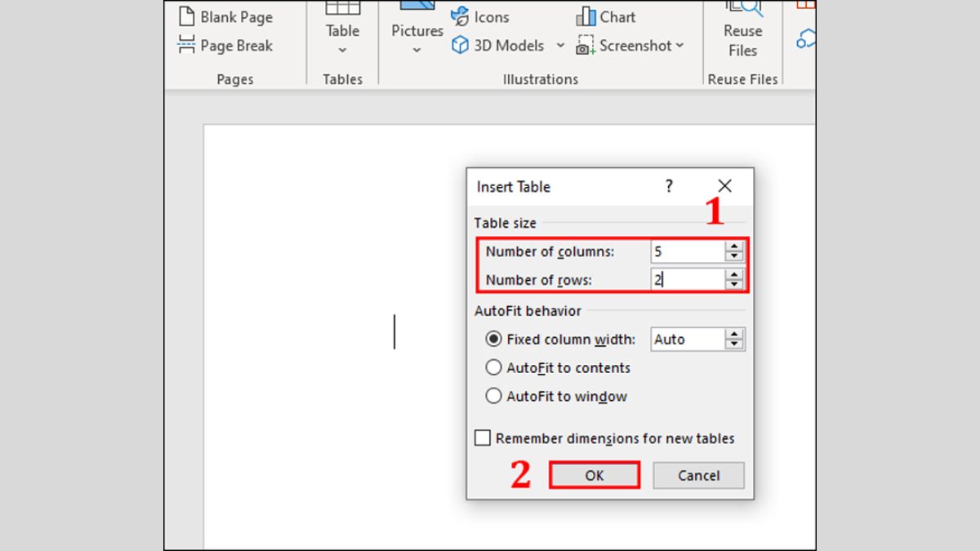
Task: Click the Blank Page icon
Action: (187, 17)
